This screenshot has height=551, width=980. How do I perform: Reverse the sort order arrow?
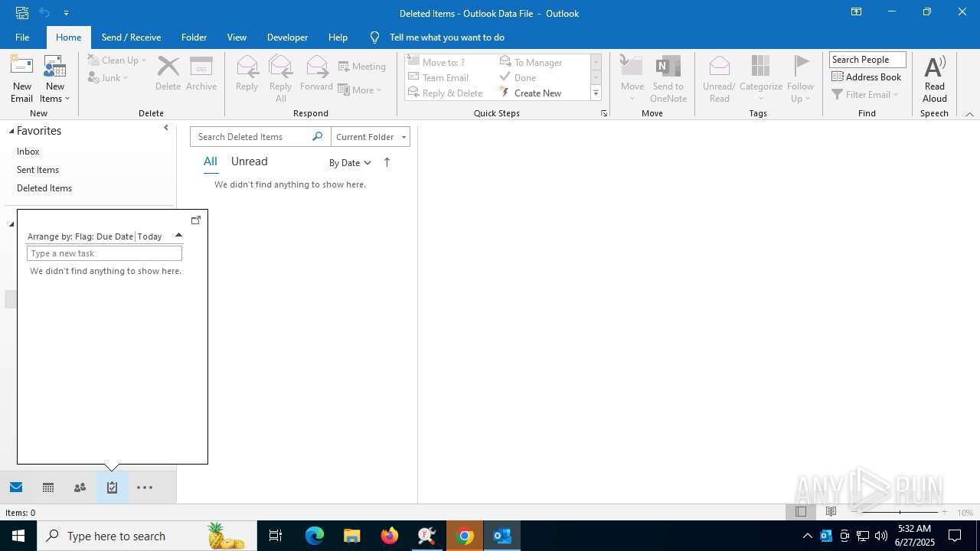(x=387, y=162)
